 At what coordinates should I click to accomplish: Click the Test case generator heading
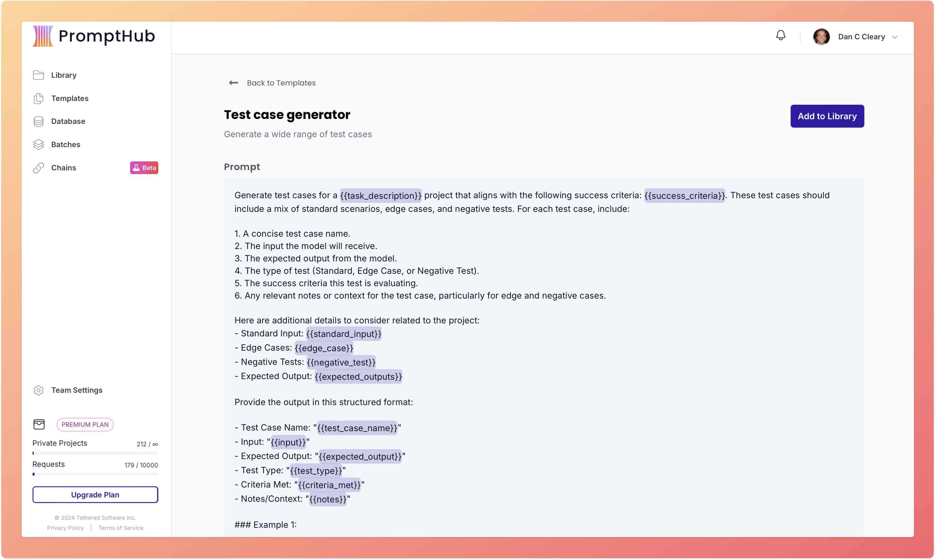287,115
